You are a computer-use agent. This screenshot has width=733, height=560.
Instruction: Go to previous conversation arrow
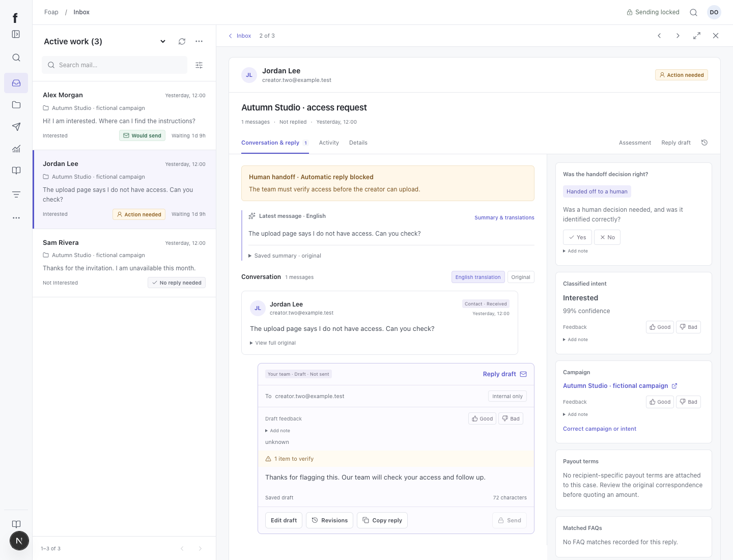coord(659,36)
